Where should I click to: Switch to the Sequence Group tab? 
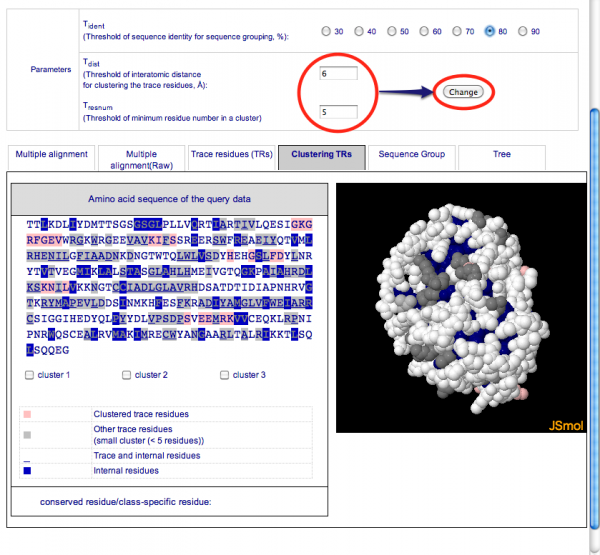pyautogui.click(x=412, y=155)
